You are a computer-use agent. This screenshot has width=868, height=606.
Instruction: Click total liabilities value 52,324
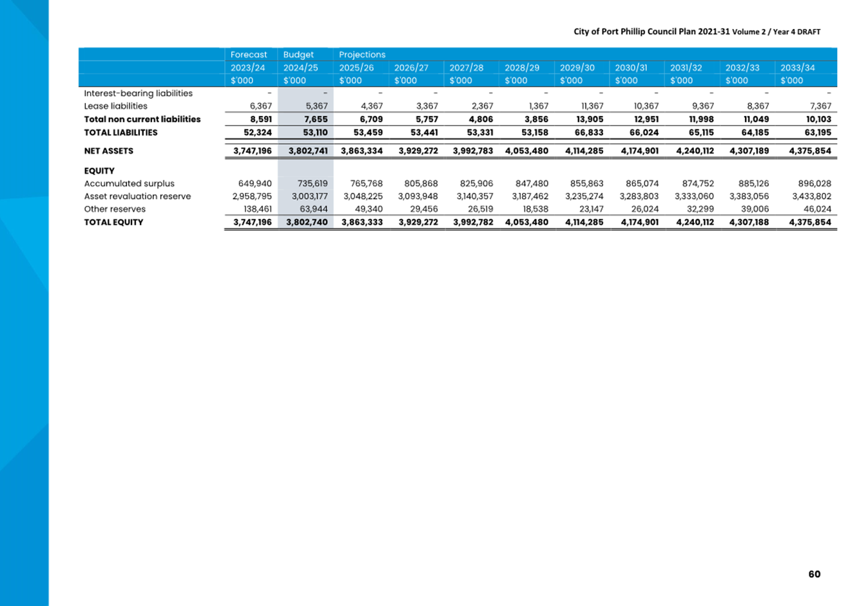(x=258, y=133)
